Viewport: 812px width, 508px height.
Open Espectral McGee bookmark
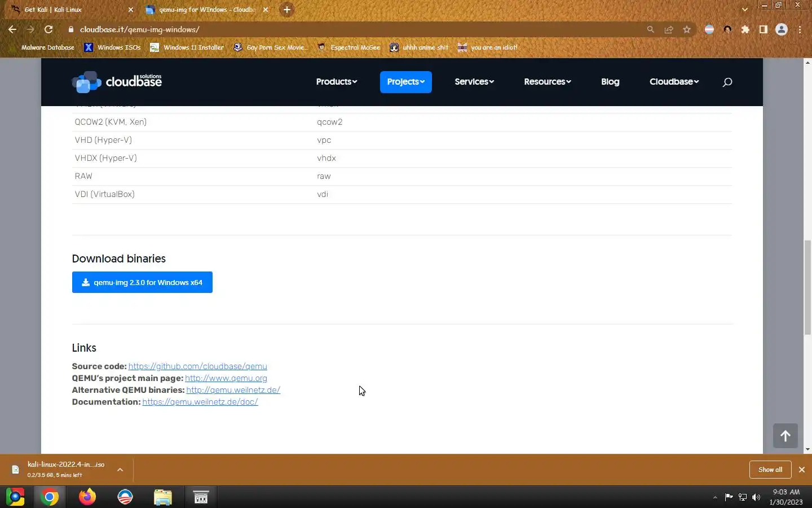pyautogui.click(x=349, y=47)
